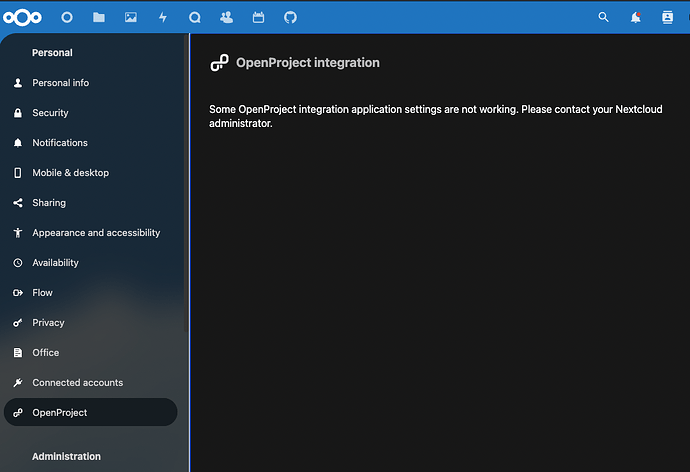This screenshot has width=690, height=472.
Task: Click the person icon beside Personal info
Action: [18, 83]
